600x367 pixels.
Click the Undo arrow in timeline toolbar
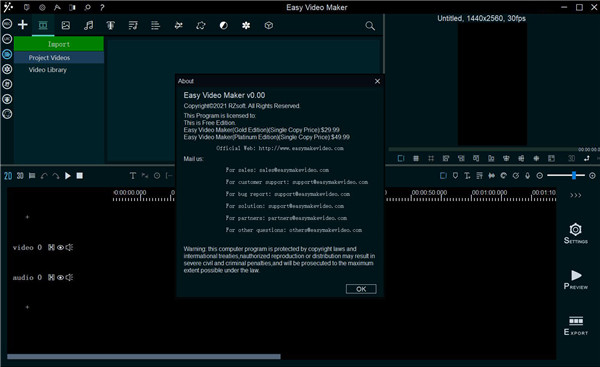click(x=44, y=176)
